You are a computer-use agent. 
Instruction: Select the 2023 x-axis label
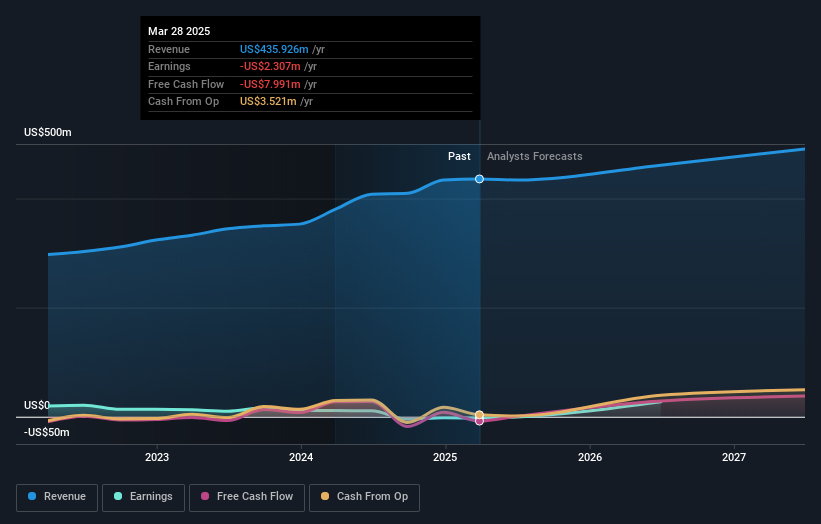pos(157,458)
